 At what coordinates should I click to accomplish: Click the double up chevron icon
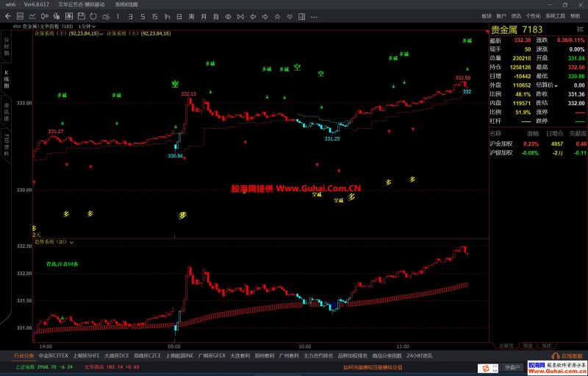coord(277,16)
